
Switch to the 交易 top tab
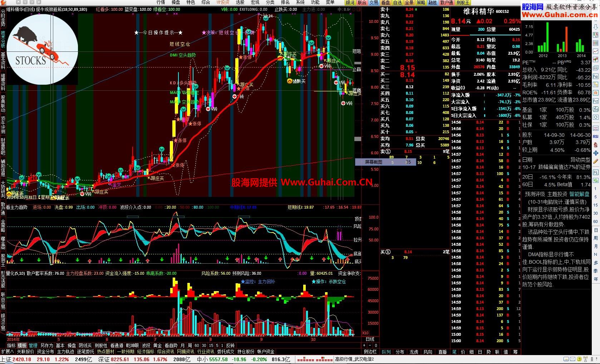(x=374, y=3)
